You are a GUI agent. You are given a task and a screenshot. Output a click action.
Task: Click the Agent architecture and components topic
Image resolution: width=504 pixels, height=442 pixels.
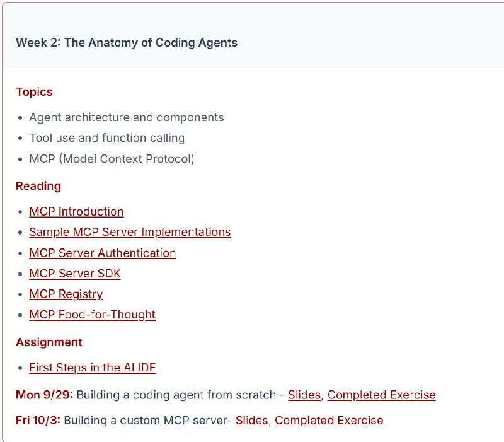pos(126,117)
